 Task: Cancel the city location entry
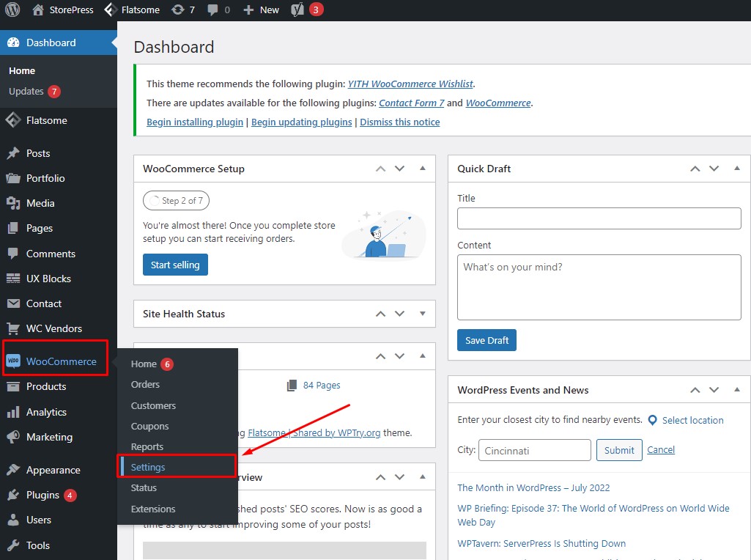[x=661, y=450]
